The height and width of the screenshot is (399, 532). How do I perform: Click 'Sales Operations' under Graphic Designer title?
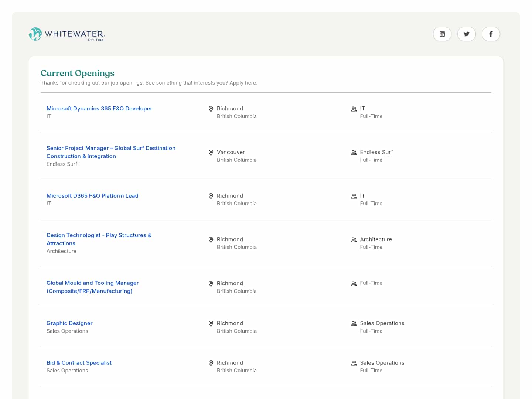[x=67, y=331]
